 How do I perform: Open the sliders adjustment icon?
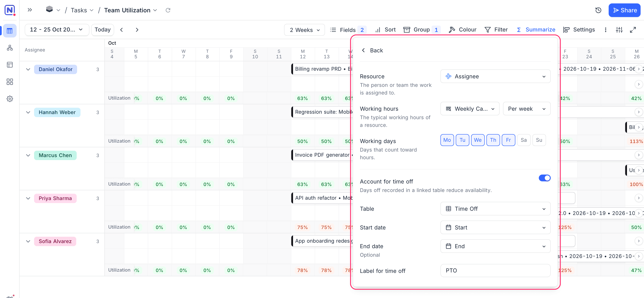pyautogui.click(x=619, y=30)
